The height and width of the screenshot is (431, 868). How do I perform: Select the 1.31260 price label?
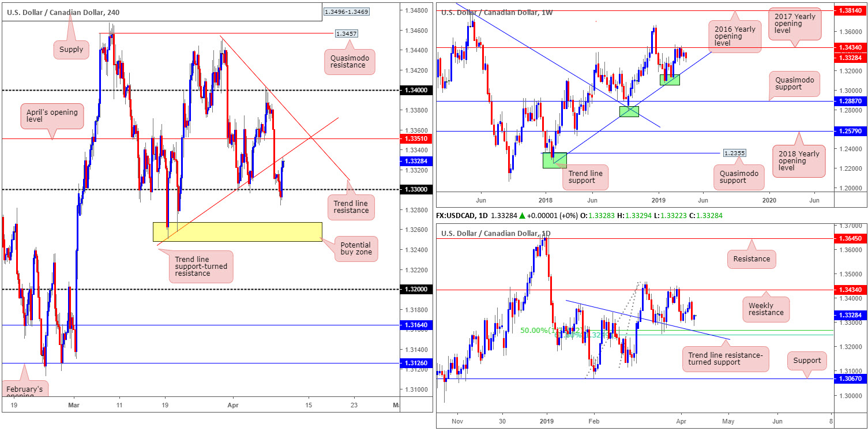(x=416, y=363)
